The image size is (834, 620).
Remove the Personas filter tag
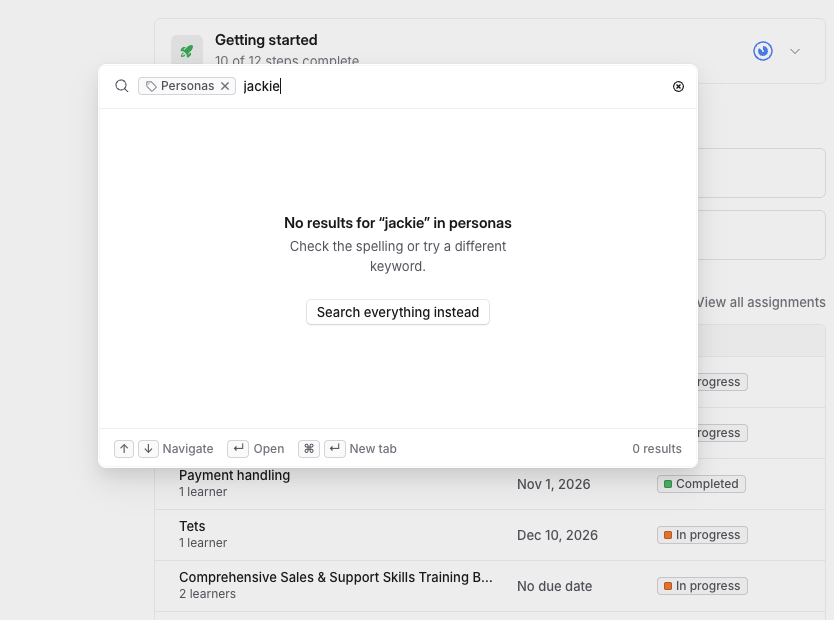[x=225, y=86]
